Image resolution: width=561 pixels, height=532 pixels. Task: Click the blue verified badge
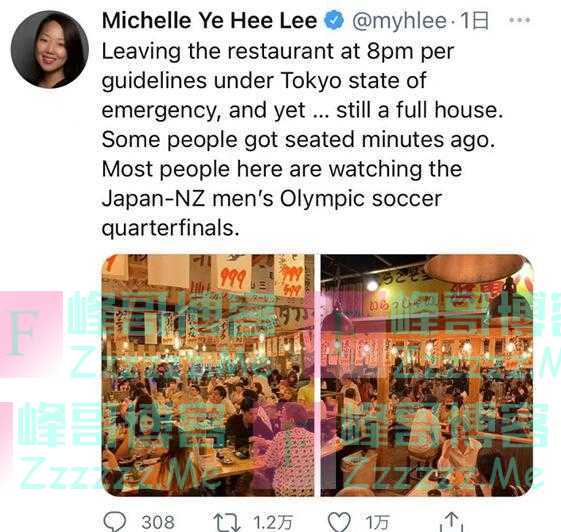click(x=334, y=20)
